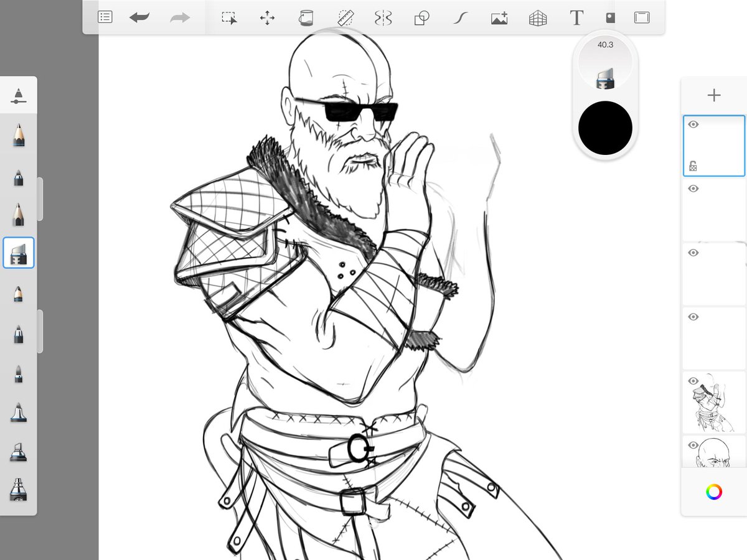The image size is (747, 560).
Task: Undo the last stroke
Action: pos(139,17)
